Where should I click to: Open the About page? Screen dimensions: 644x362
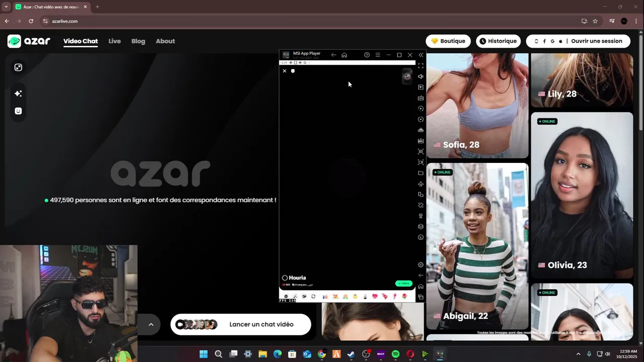[x=165, y=41]
